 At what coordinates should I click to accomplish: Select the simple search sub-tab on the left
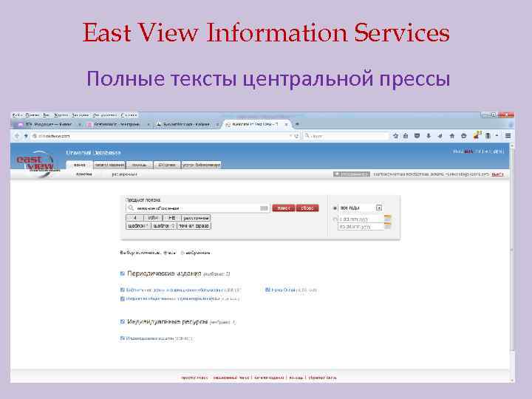coord(83,174)
